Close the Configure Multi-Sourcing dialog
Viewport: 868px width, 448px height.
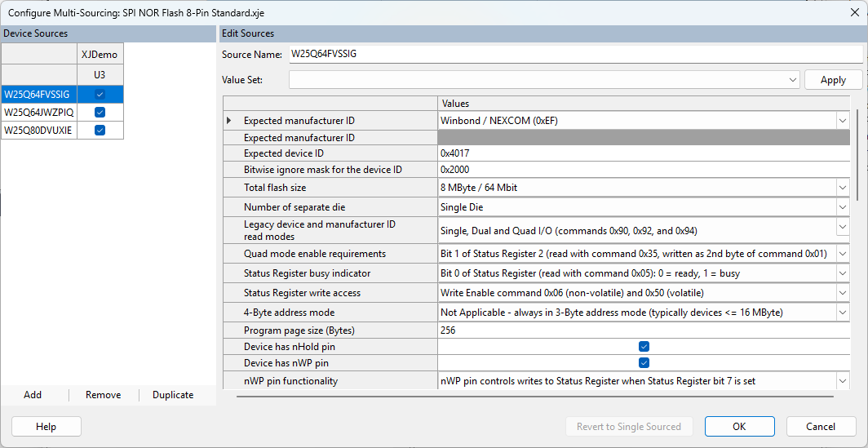(x=853, y=12)
